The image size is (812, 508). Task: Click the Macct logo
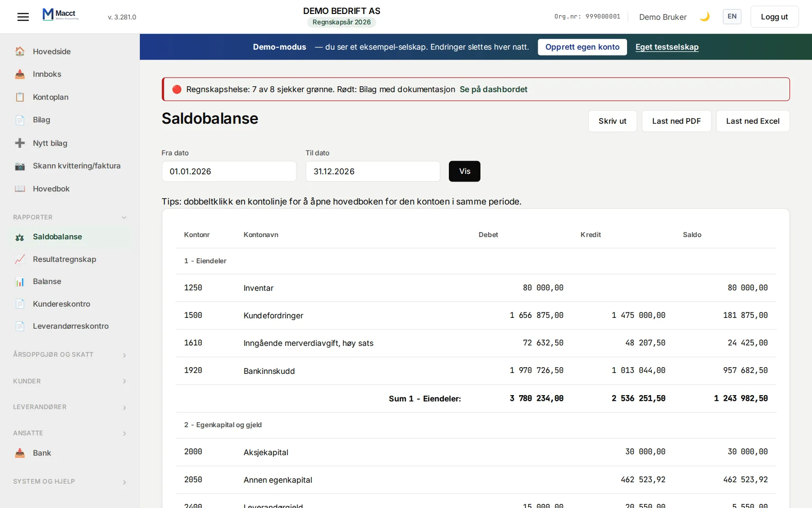click(61, 15)
